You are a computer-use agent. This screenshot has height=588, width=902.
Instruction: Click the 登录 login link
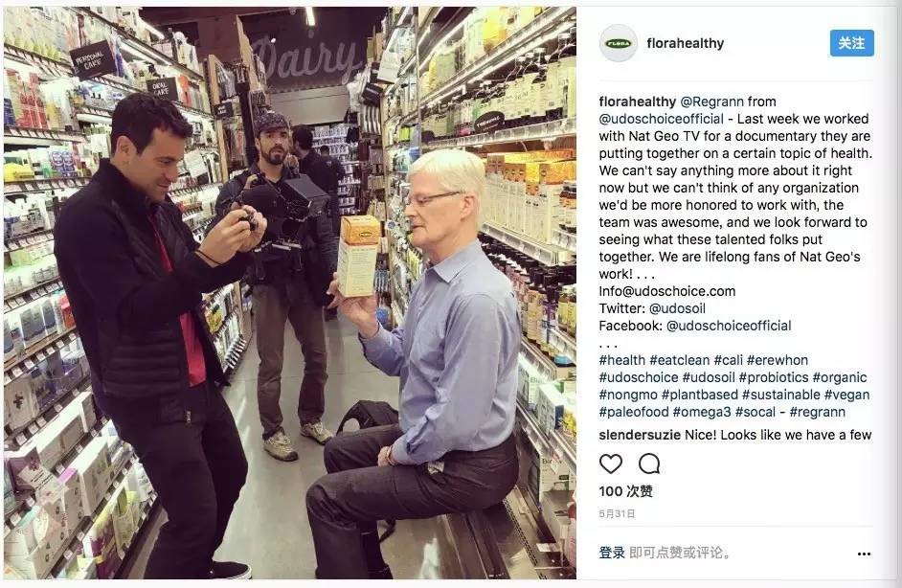(612, 553)
